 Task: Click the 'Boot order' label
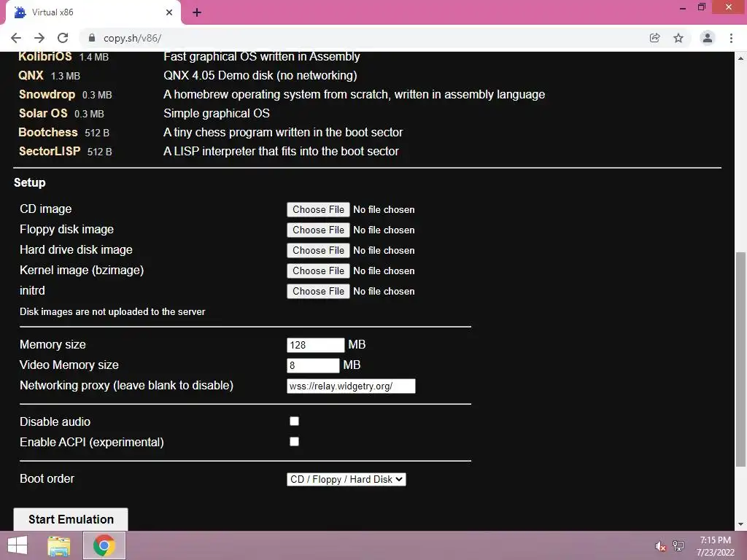coord(47,478)
